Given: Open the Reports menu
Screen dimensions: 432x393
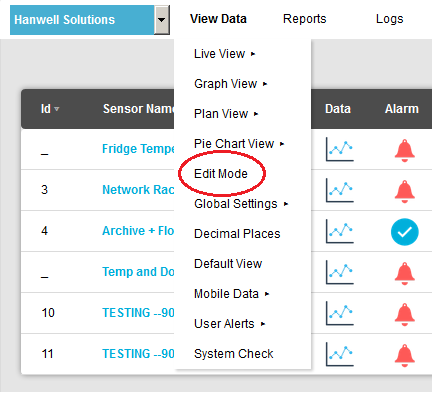Looking at the screenshot, I should (305, 19).
